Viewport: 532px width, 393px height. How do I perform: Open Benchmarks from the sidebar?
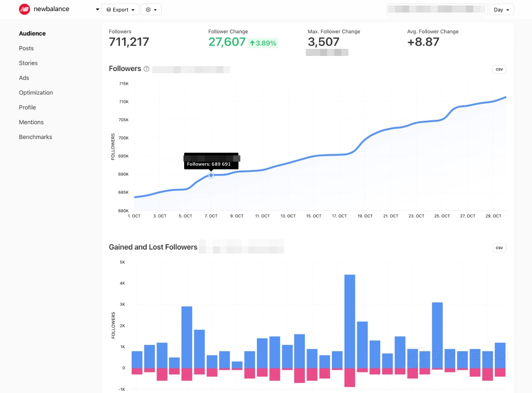(35, 137)
